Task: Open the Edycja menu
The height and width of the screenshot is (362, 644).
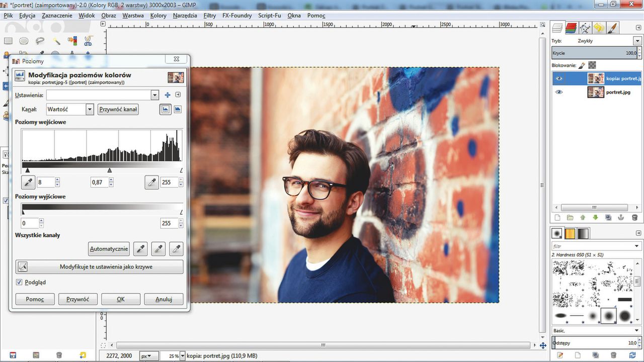Action: [27, 16]
